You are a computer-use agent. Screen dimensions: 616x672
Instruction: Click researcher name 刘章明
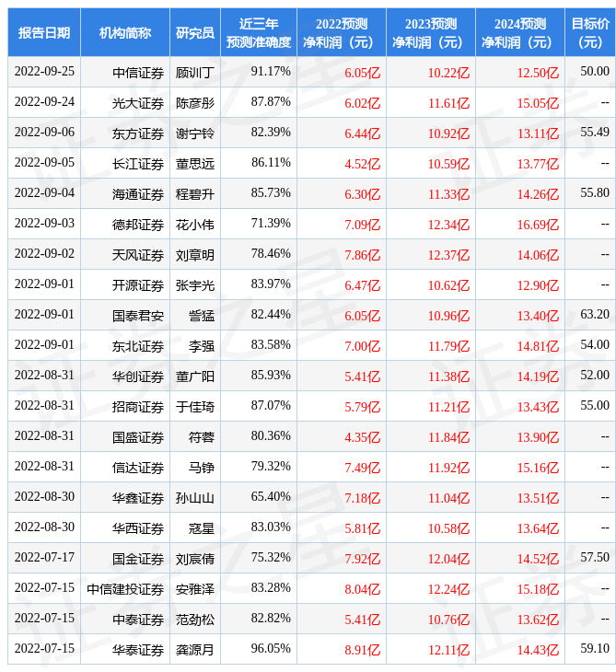click(194, 255)
